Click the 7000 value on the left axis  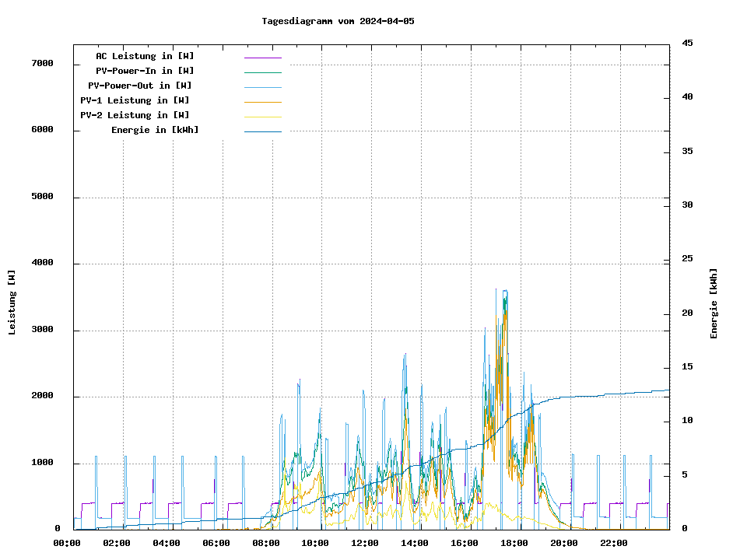[x=42, y=63]
